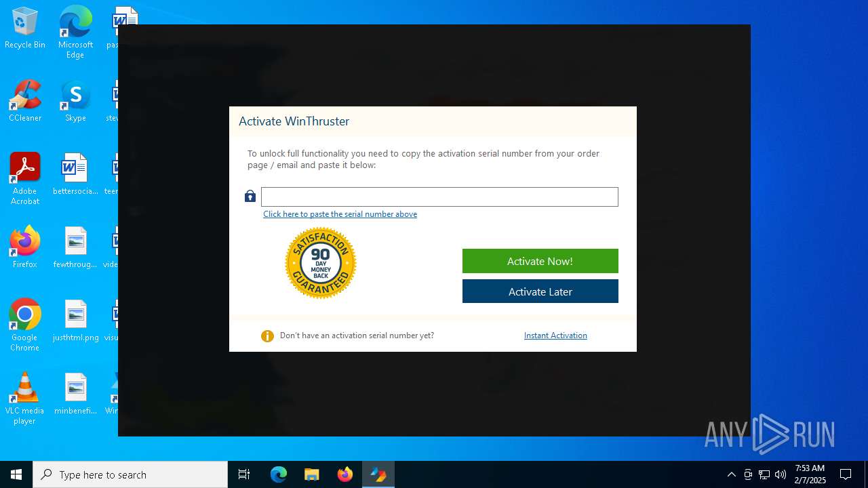The image size is (868, 488).
Task: Open Recycle Bin desktop icon
Action: point(25,28)
